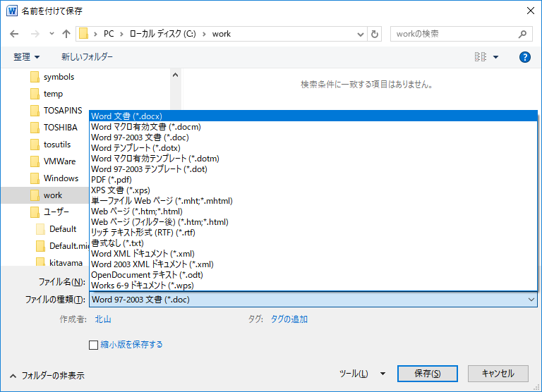The height and width of the screenshot is (392, 542).
Task: Choose 'Works 6-9 ドキュメント (*.wps)'
Action: tap(313, 286)
